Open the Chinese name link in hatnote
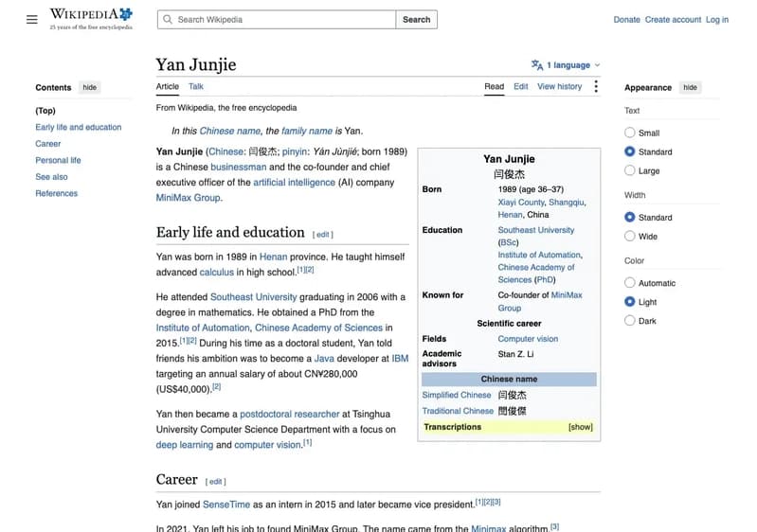The width and height of the screenshot is (757, 532). pos(230,131)
